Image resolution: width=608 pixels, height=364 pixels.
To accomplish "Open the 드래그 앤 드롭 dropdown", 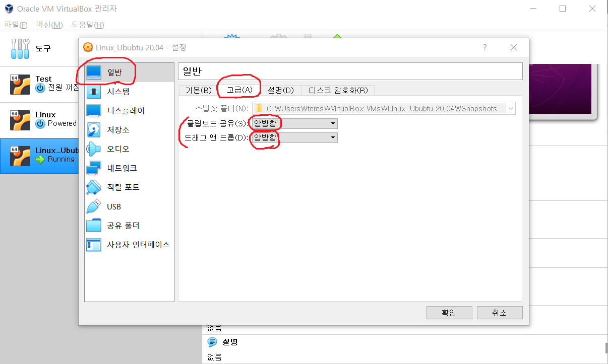I will coord(295,137).
